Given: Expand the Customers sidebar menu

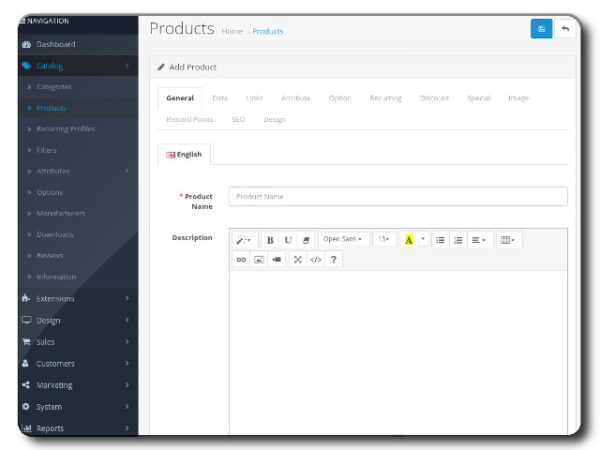Looking at the screenshot, I should pos(75,363).
